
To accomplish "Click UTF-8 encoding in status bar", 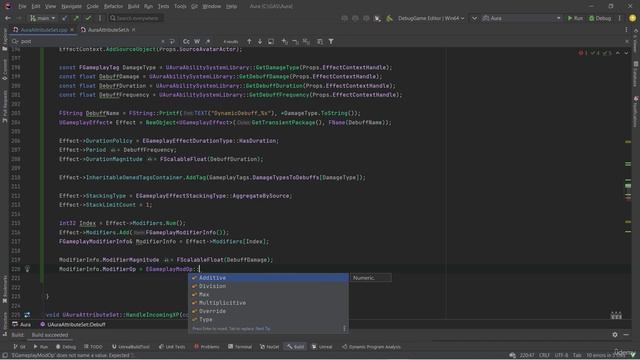I will (x=561, y=355).
